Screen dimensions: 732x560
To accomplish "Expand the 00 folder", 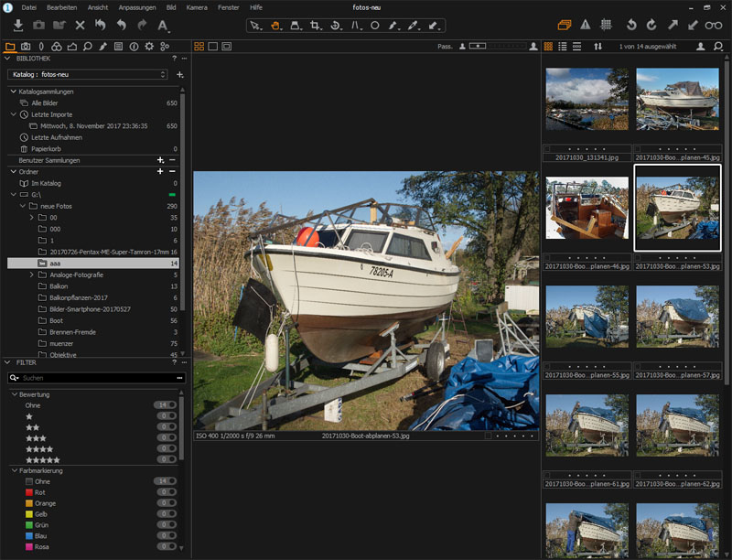I will [31, 218].
